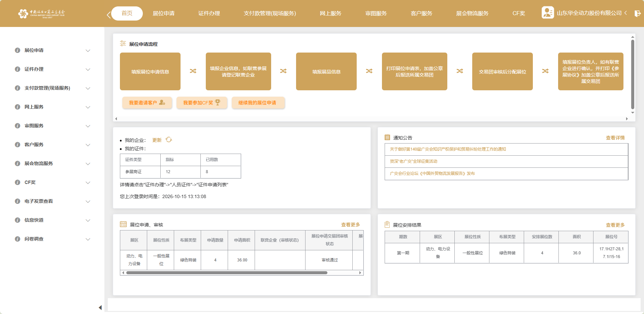
Task: Click 我要邀请客户 button
Action: (147, 103)
